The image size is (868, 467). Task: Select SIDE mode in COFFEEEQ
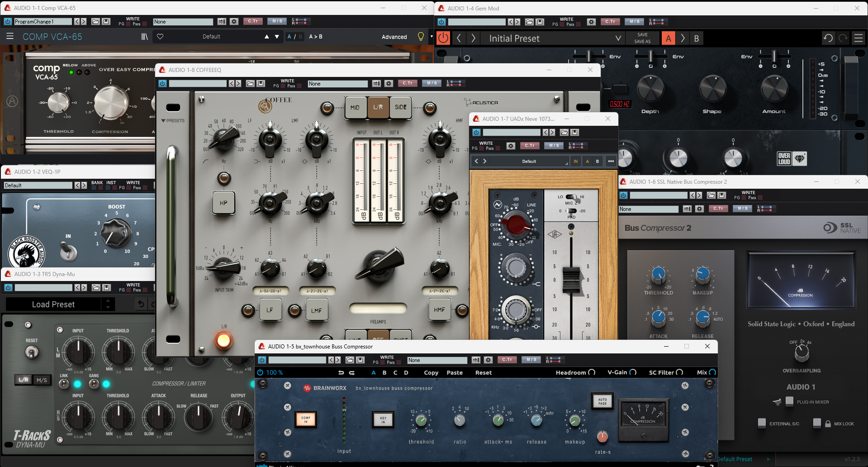coord(401,108)
